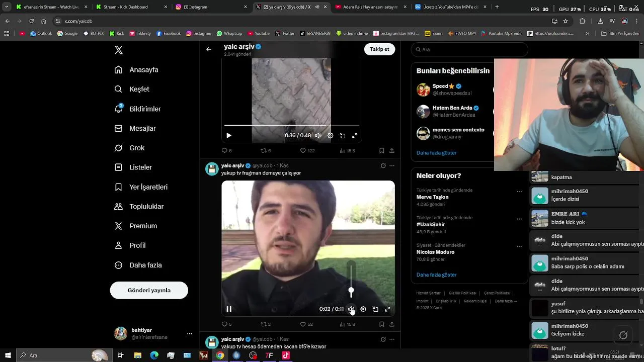The height and width of the screenshot is (362, 644).
Task: Open settings gear on top video
Action: 330,135
